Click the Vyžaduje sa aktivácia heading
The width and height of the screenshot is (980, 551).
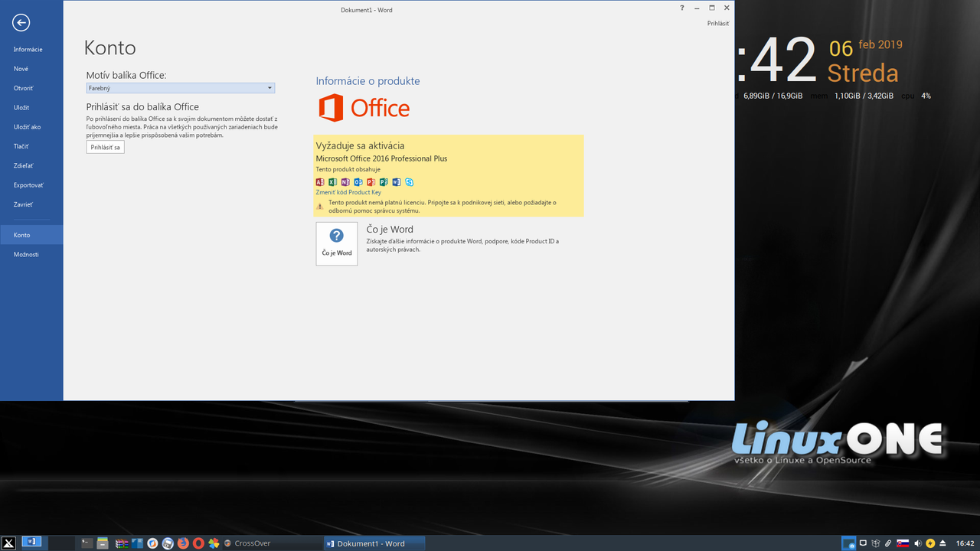pos(360,145)
